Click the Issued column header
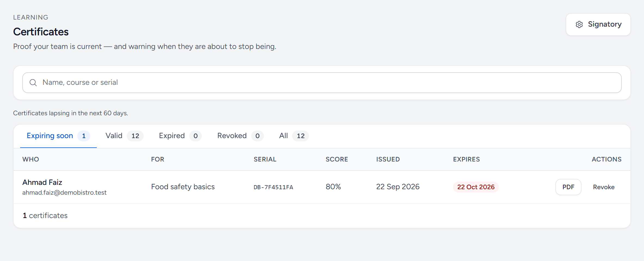This screenshot has height=261, width=644. (x=388, y=159)
